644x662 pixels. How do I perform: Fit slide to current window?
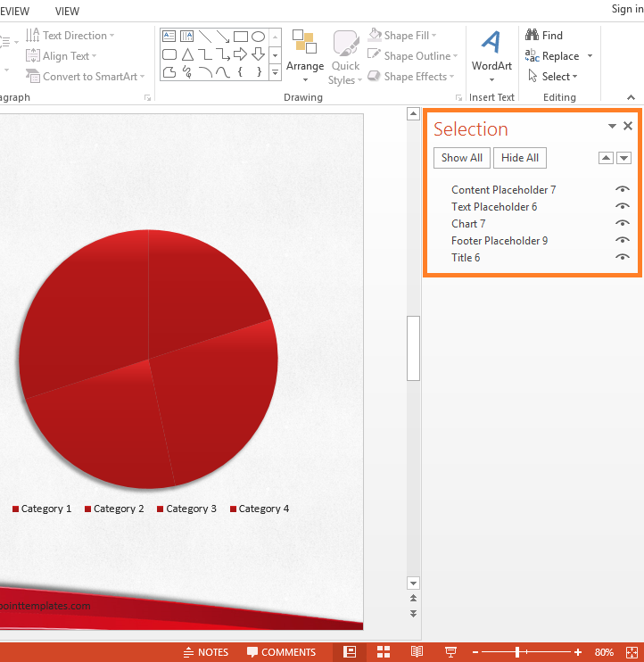tap(629, 652)
